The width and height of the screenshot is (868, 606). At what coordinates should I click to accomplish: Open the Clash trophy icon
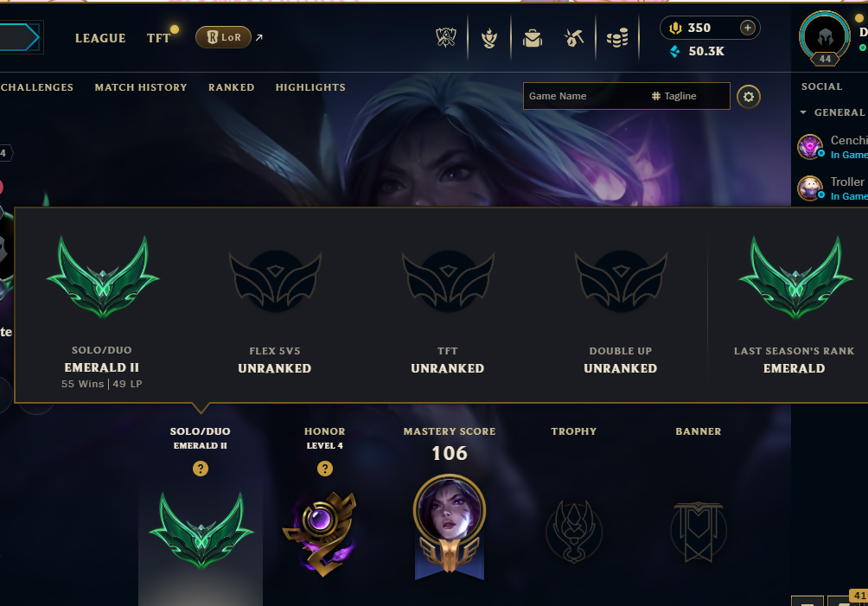pos(445,38)
